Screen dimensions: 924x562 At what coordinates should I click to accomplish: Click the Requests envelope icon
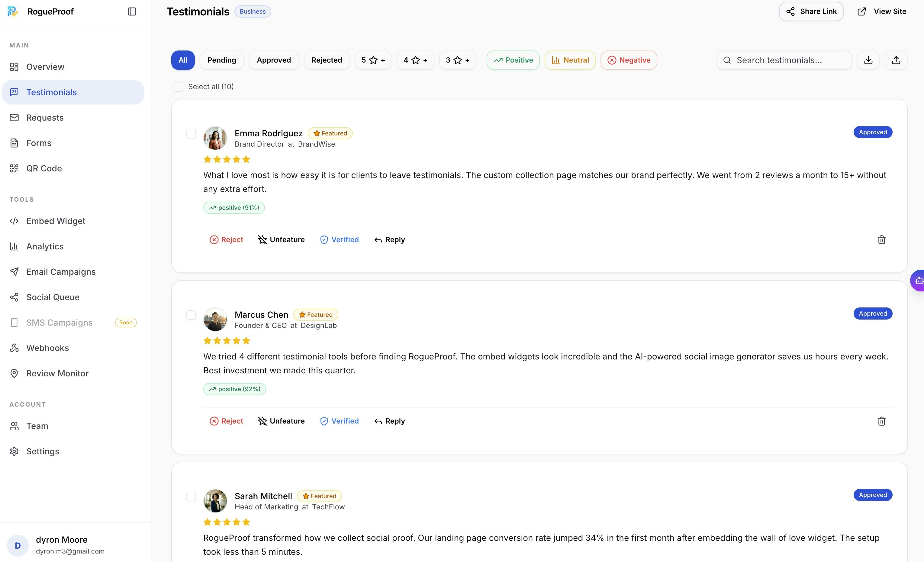tap(14, 118)
